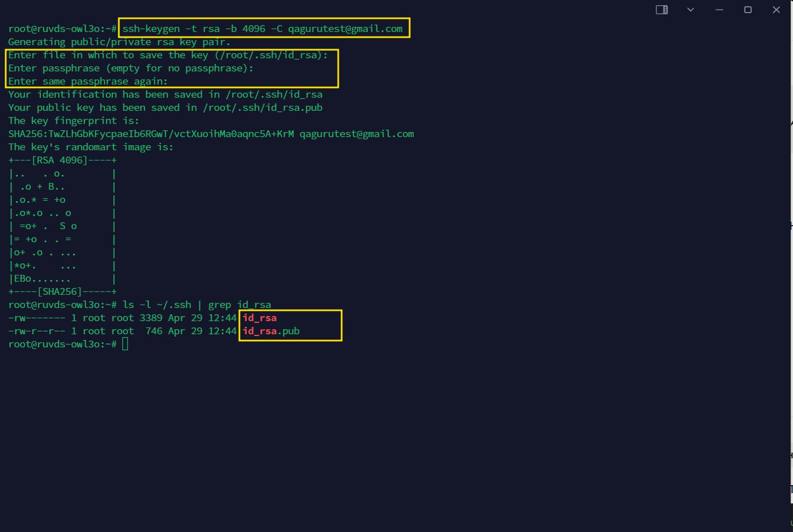Image resolution: width=793 pixels, height=532 pixels.
Task: Click 'Generating public/private rsa key pair.' line
Action: pyautogui.click(x=119, y=42)
